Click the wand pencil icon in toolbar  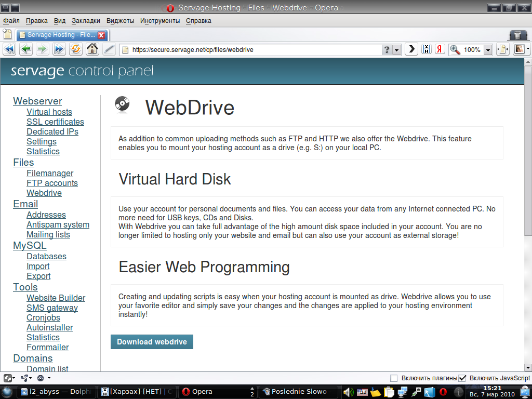coord(109,49)
